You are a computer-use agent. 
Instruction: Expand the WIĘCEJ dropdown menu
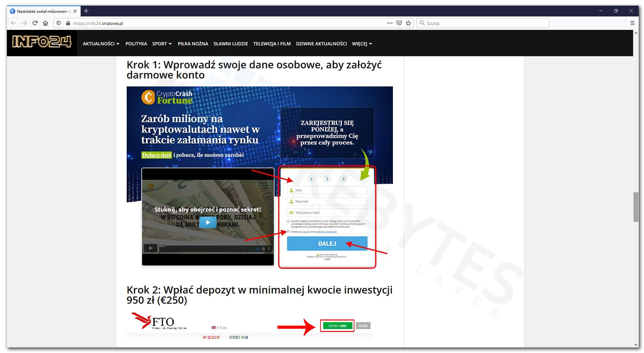[x=362, y=44]
